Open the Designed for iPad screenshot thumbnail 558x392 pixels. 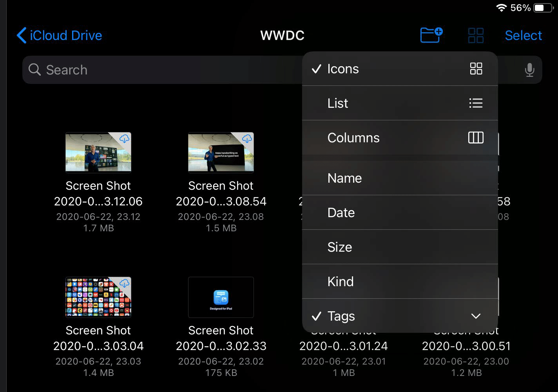221,298
